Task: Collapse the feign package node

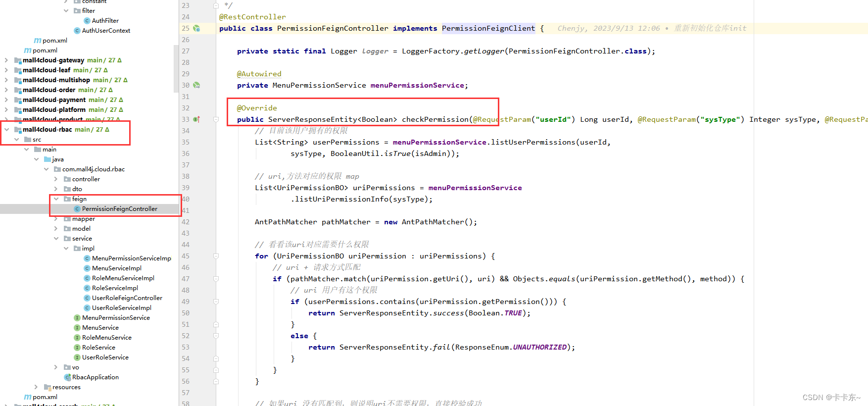Action: pos(56,199)
